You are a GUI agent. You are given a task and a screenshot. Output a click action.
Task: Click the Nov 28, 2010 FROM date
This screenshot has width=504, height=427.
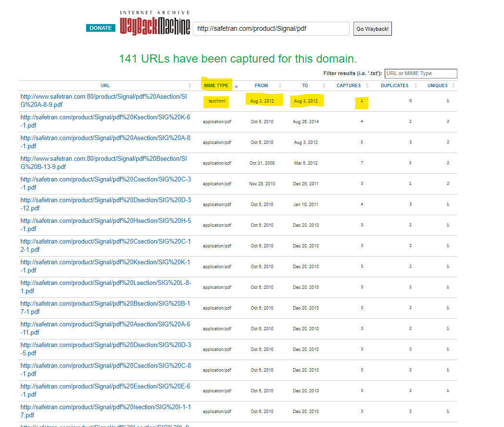click(262, 184)
